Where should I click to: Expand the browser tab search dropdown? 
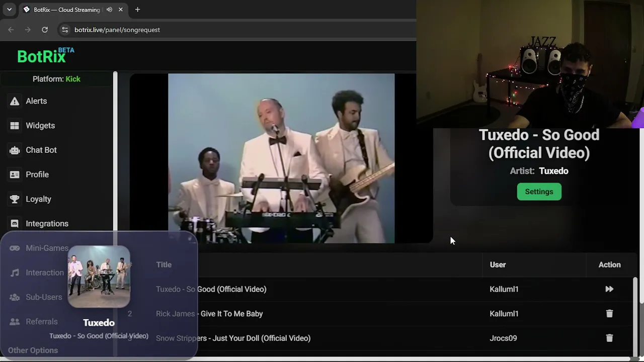(9, 10)
